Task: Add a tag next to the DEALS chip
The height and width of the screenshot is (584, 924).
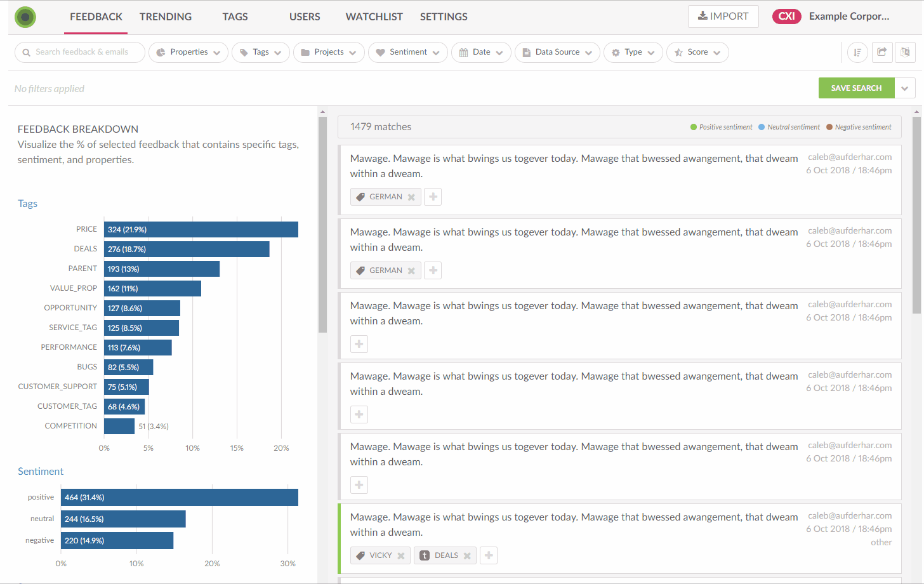Action: point(489,555)
